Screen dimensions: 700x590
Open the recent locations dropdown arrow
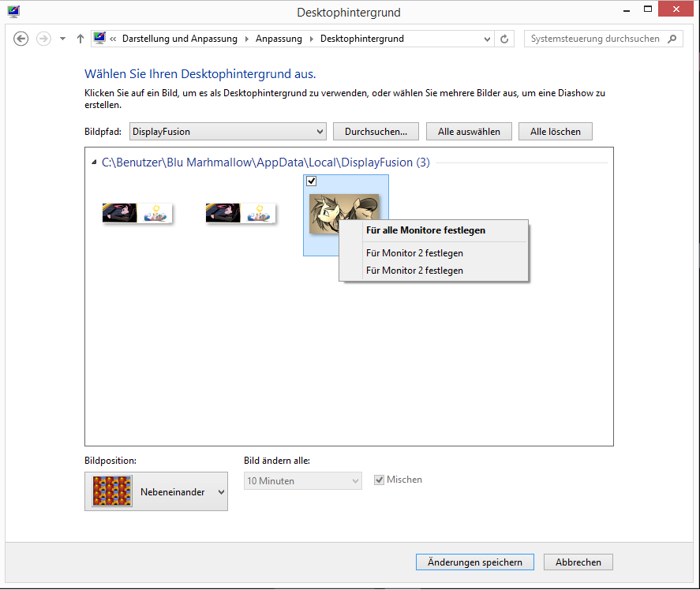click(63, 39)
